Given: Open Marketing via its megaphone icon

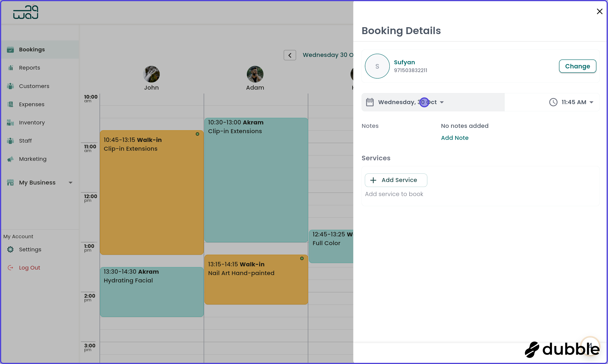Looking at the screenshot, I should pyautogui.click(x=10, y=159).
